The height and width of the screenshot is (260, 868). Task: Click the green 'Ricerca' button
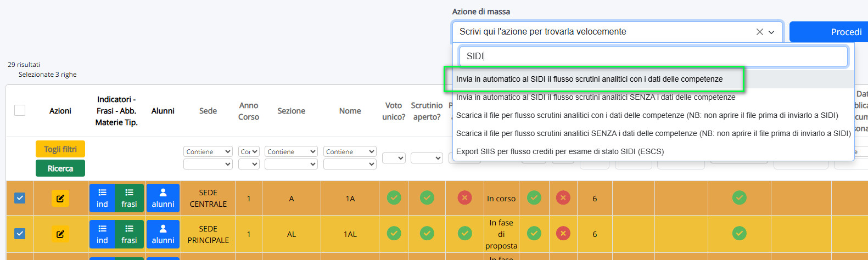click(x=60, y=168)
